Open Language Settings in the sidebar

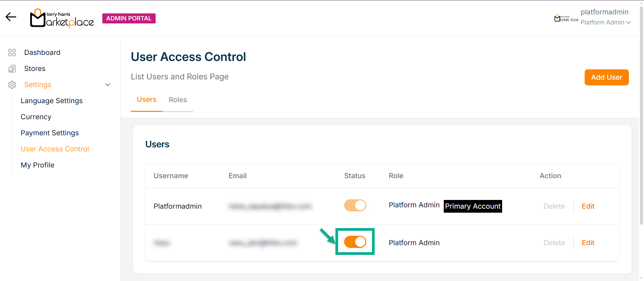[52, 101]
